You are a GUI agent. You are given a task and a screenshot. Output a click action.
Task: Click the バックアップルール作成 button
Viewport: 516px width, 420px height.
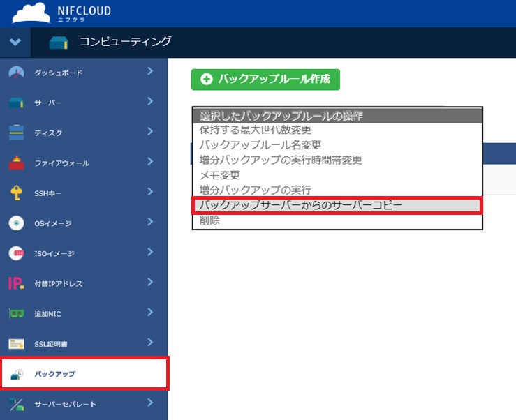click(x=265, y=80)
